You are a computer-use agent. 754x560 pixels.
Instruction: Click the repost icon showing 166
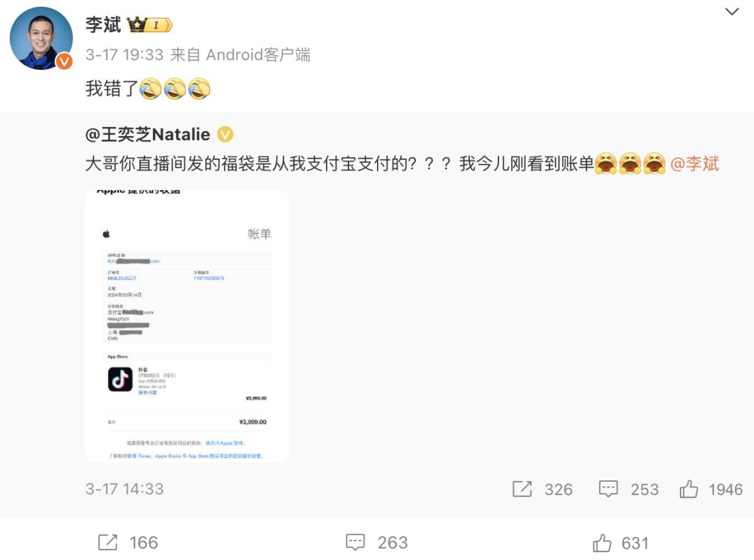pyautogui.click(x=108, y=543)
